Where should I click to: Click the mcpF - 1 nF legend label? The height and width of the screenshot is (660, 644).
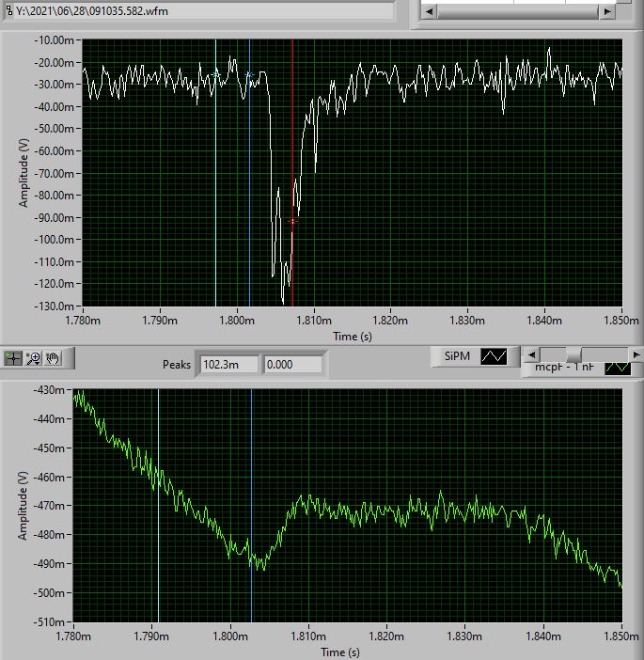pyautogui.click(x=564, y=368)
